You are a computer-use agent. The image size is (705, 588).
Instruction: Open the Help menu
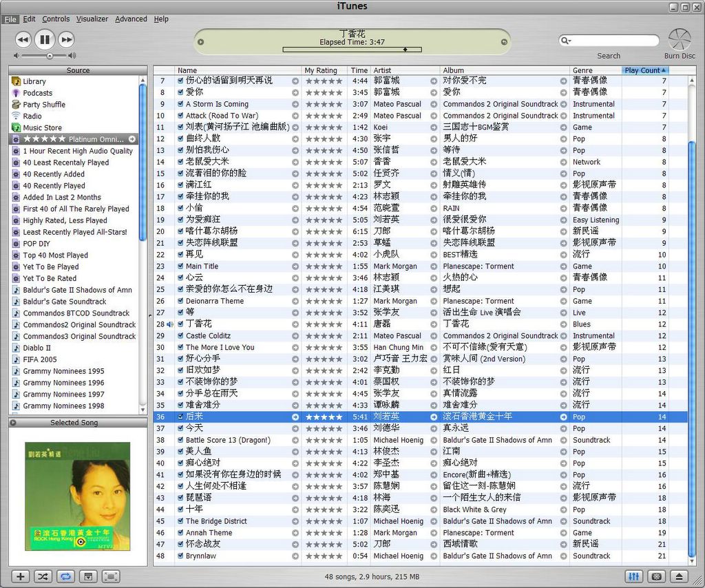tap(161, 19)
